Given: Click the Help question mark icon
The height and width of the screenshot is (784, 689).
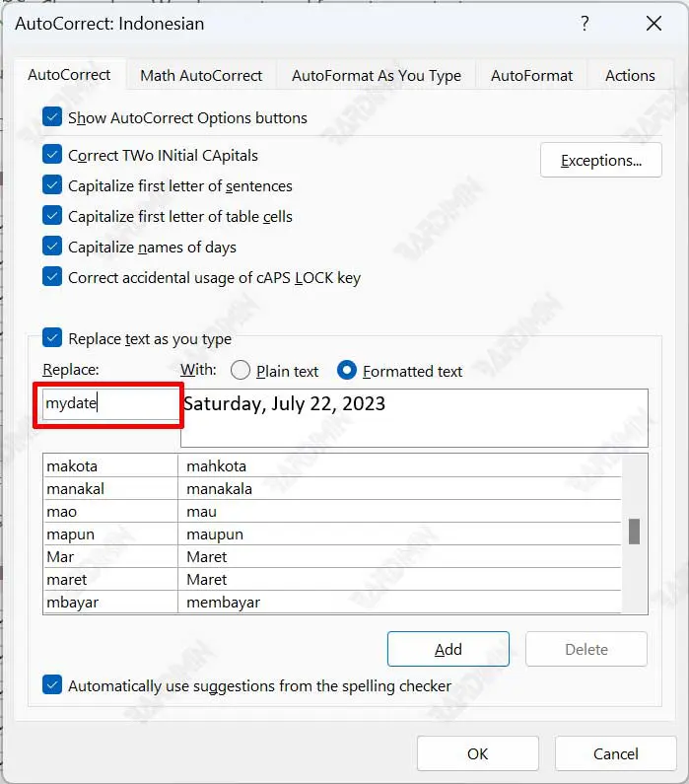Looking at the screenshot, I should (x=585, y=24).
